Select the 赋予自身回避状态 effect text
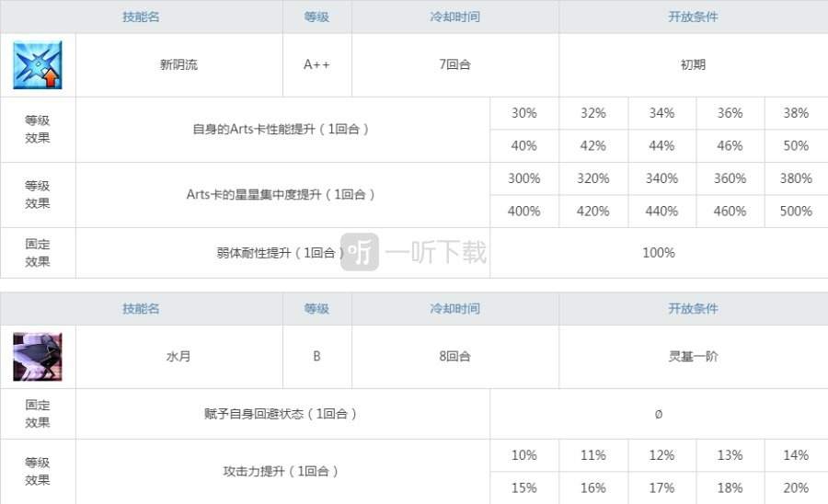 pyautogui.click(x=281, y=414)
